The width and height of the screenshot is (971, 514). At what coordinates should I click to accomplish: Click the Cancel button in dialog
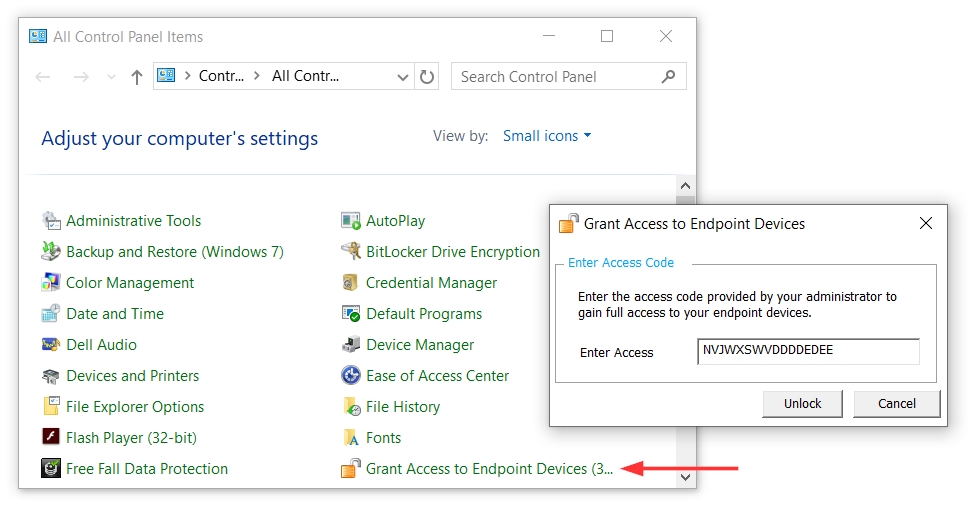pyautogui.click(x=896, y=404)
